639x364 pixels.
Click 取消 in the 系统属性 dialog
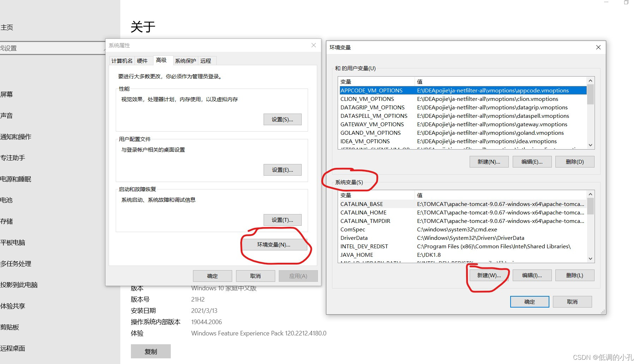(255, 276)
